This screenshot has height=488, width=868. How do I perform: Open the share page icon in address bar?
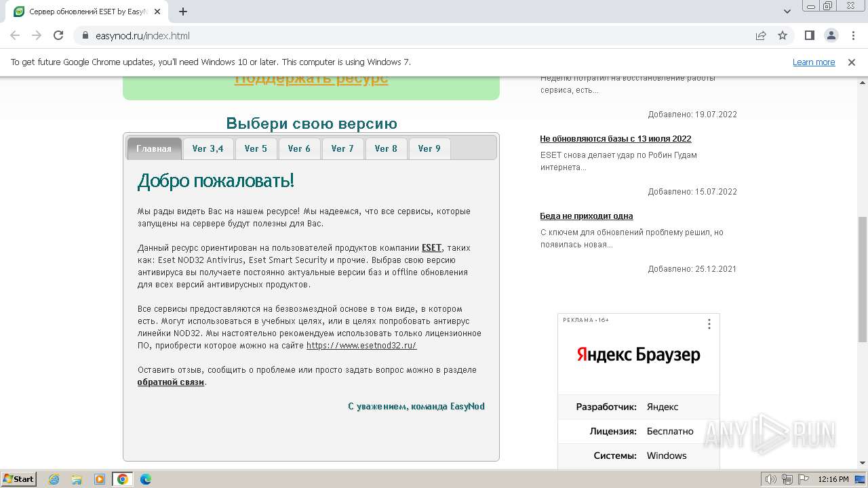click(x=761, y=35)
